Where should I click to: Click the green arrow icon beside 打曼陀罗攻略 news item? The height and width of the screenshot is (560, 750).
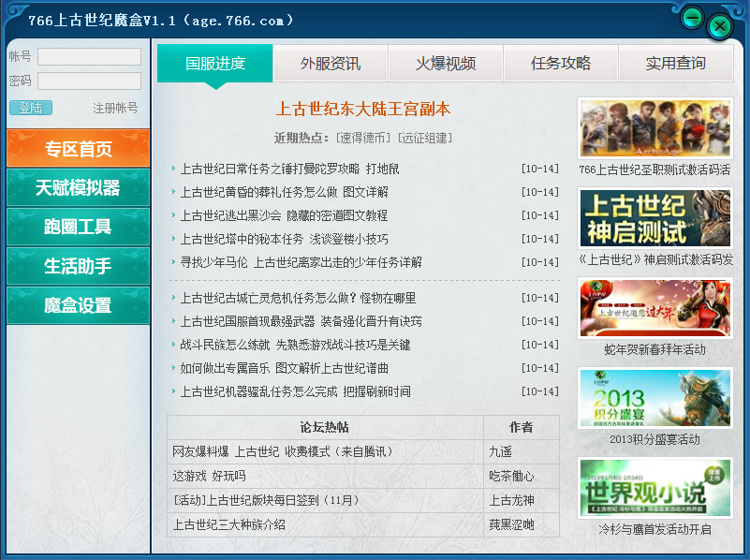(x=174, y=169)
